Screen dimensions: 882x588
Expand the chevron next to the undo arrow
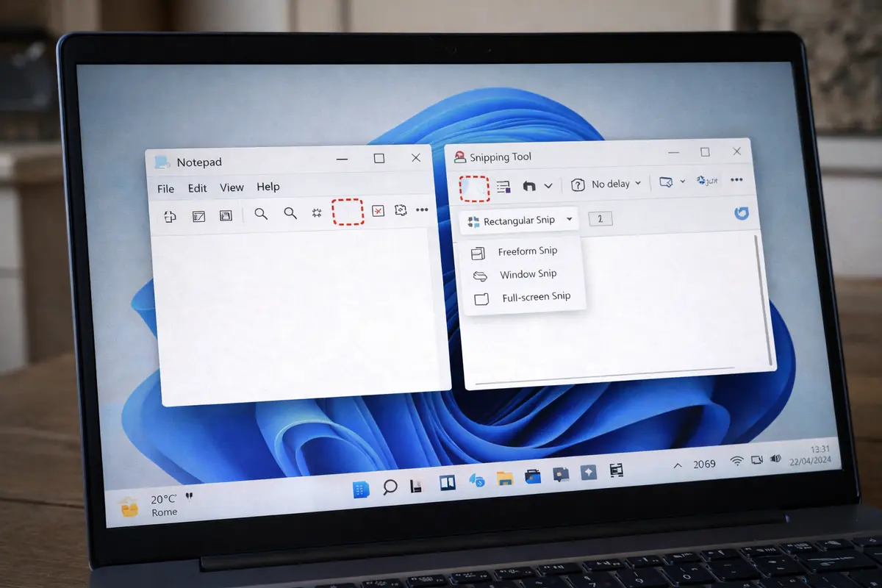point(548,186)
